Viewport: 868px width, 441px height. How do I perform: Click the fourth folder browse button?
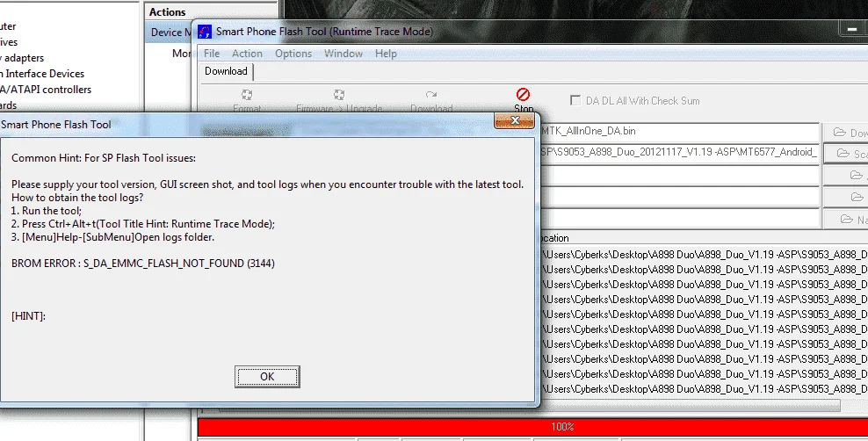(x=845, y=197)
